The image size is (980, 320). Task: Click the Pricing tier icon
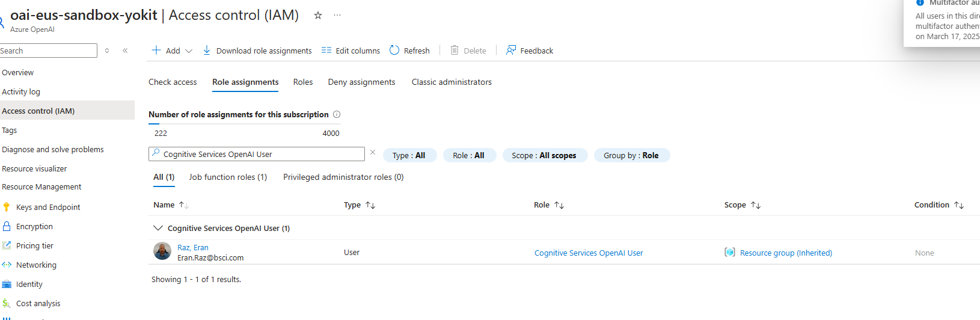[7, 245]
